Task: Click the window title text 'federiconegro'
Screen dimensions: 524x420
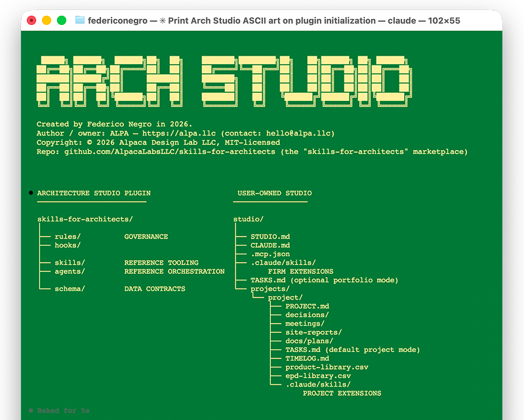Action: click(x=117, y=21)
